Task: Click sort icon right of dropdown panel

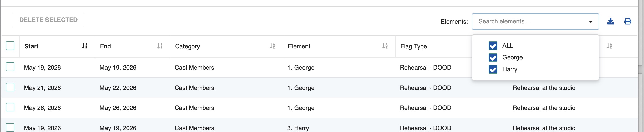Action: (x=609, y=46)
